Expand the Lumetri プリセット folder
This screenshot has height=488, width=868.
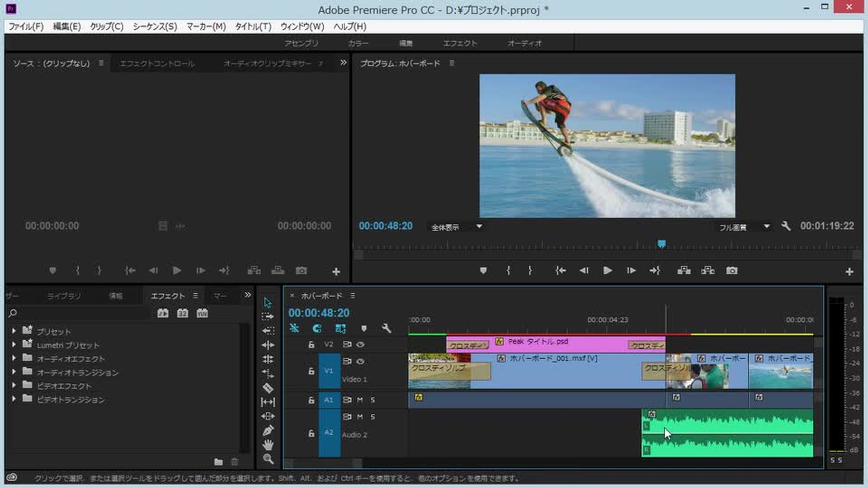[x=14, y=345]
